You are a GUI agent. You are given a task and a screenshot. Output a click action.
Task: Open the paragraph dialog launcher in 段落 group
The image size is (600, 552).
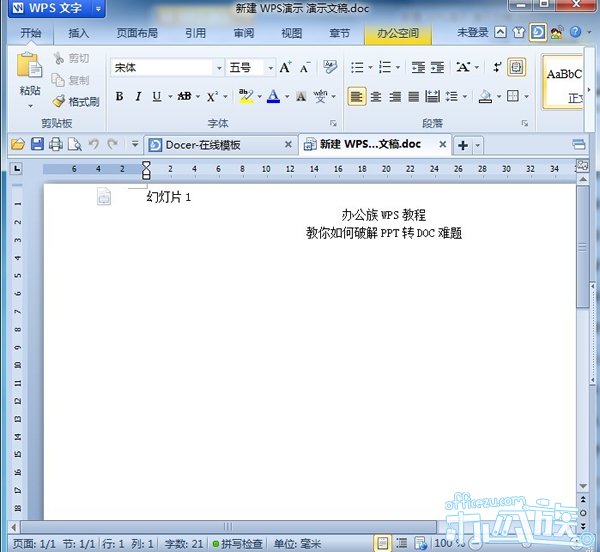point(524,123)
